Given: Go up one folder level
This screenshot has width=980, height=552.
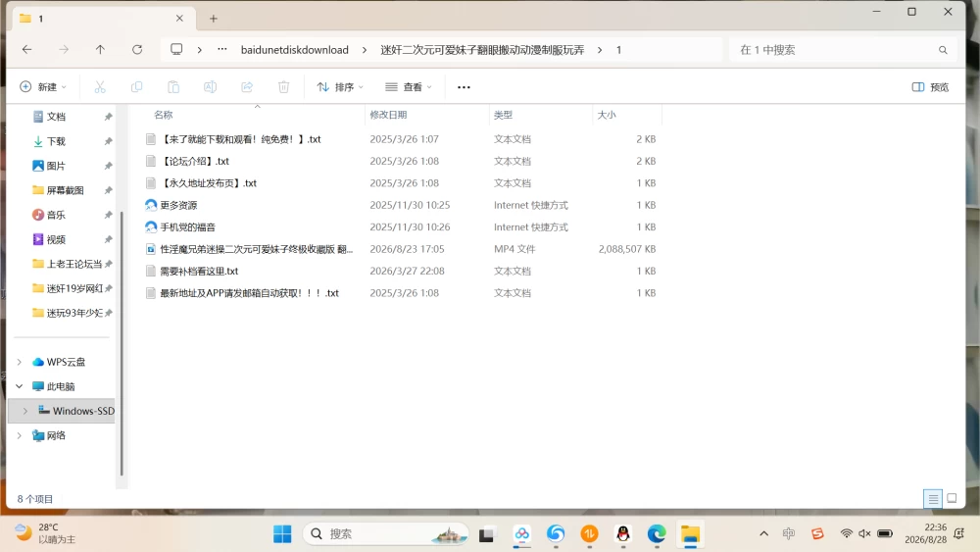Looking at the screenshot, I should coord(100,49).
